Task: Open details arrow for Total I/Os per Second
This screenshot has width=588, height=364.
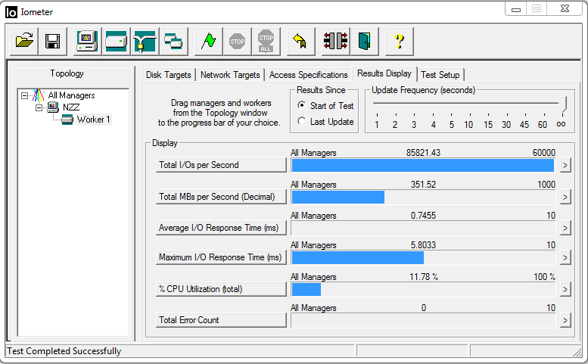Action: pyautogui.click(x=565, y=165)
